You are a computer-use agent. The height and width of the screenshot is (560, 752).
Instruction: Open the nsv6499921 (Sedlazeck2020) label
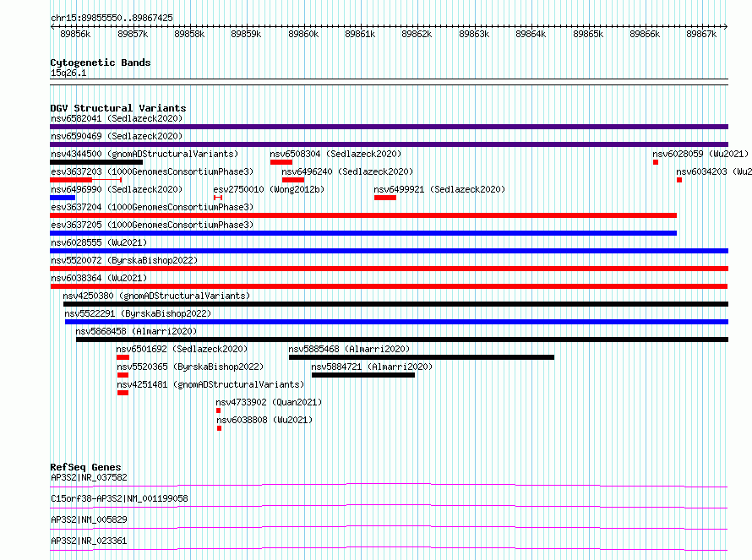coord(439,189)
